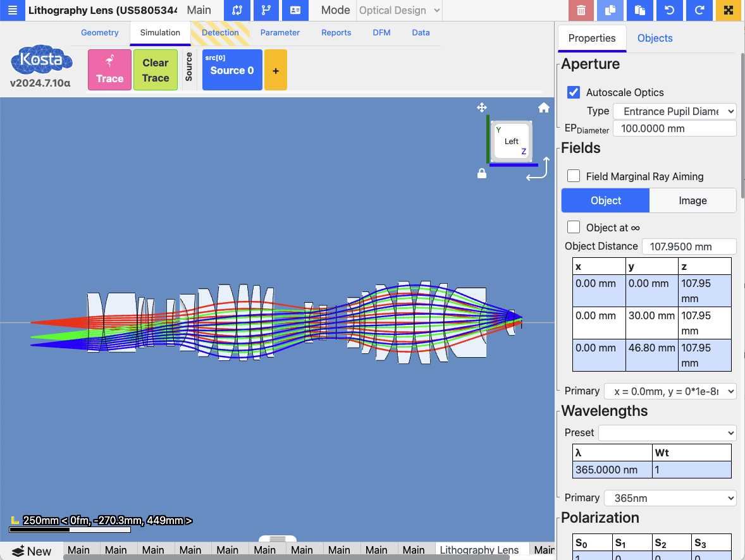The height and width of the screenshot is (560, 745).
Task: Check the Object at infinity box
Action: 574,227
